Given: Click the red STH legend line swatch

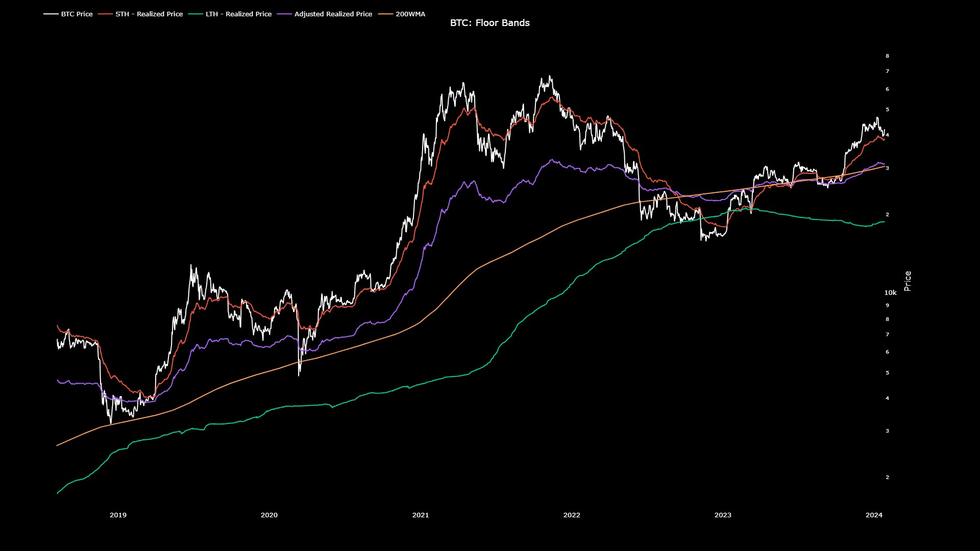Looking at the screenshot, I should (x=105, y=14).
